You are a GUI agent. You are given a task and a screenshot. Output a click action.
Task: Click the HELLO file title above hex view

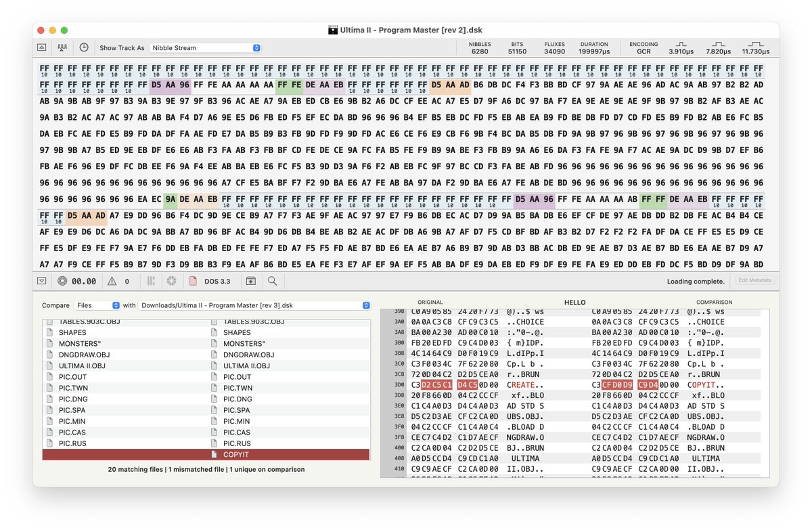coord(574,303)
